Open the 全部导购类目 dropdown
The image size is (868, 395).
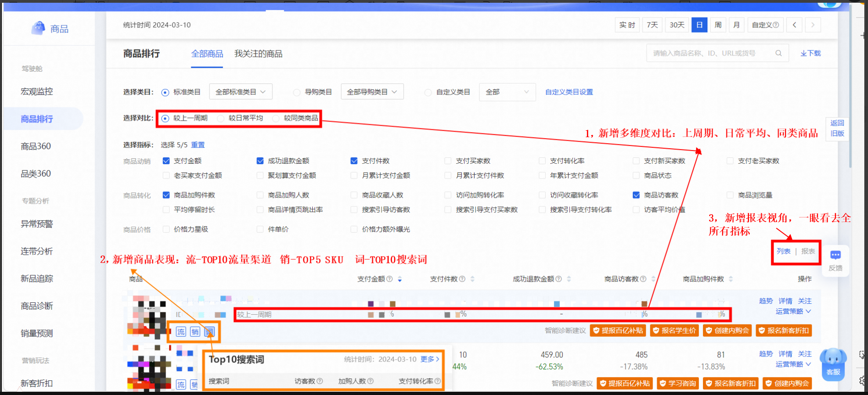pyautogui.click(x=372, y=92)
